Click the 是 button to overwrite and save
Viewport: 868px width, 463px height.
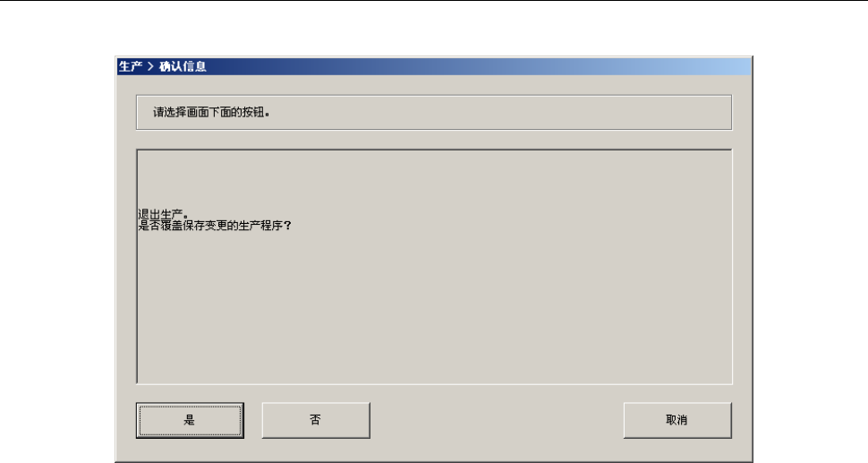coord(190,420)
